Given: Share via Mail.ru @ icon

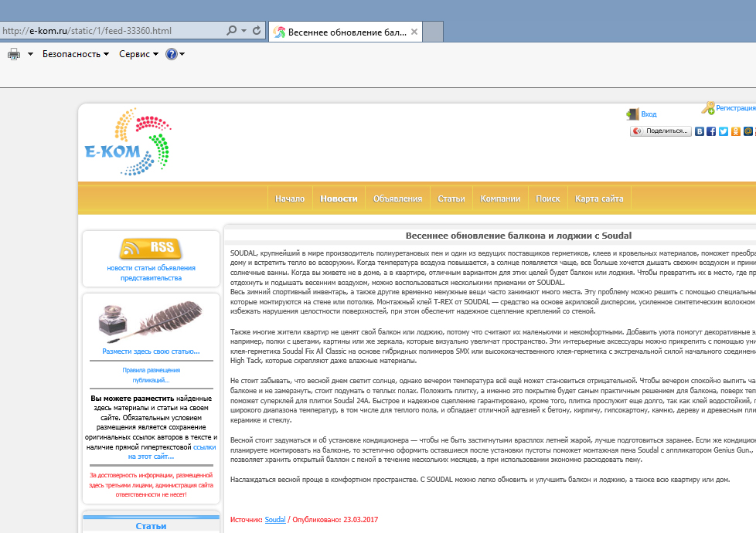Looking at the screenshot, I should coord(747,131).
